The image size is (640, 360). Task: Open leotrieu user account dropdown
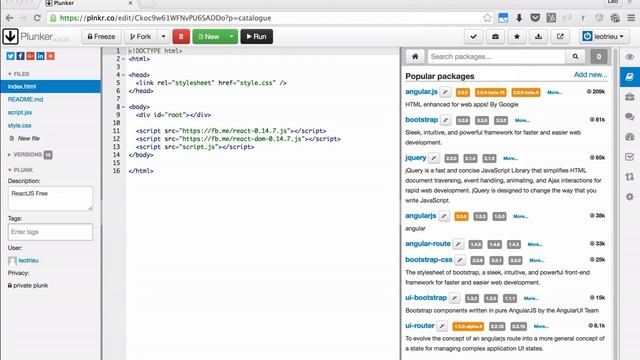pyautogui.click(x=604, y=36)
